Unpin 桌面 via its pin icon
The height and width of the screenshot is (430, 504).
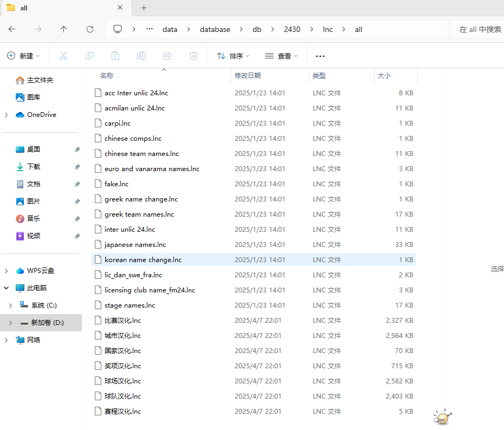click(x=77, y=149)
